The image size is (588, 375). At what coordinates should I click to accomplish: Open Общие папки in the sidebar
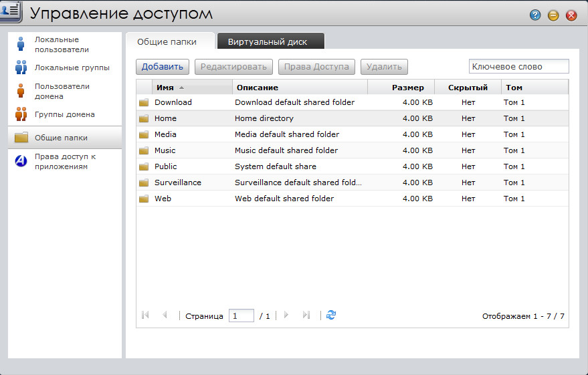coord(61,138)
